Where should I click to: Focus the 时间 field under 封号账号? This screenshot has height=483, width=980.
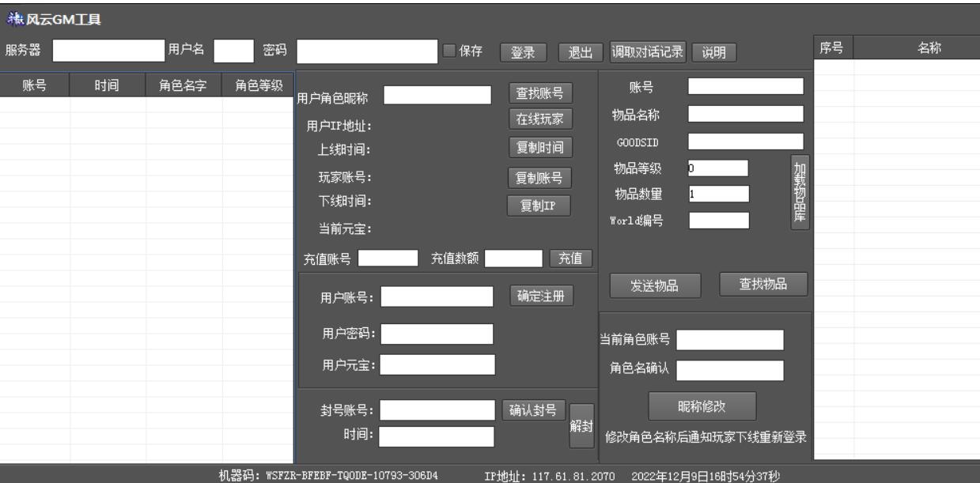pos(437,436)
